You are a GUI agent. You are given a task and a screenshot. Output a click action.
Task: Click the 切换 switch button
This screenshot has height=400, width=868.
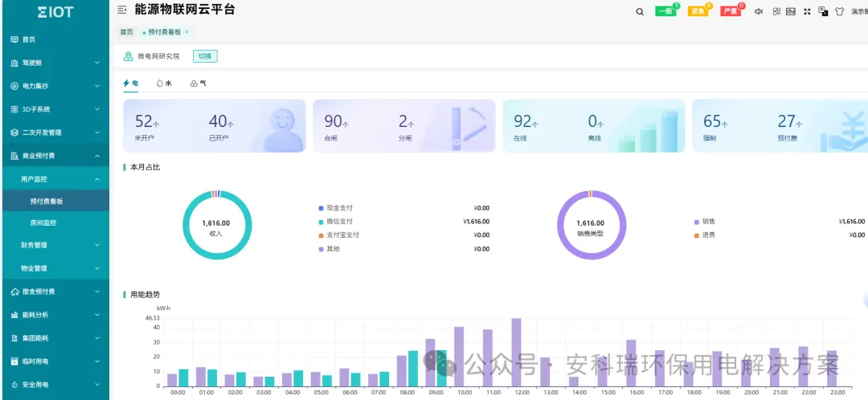click(x=206, y=56)
